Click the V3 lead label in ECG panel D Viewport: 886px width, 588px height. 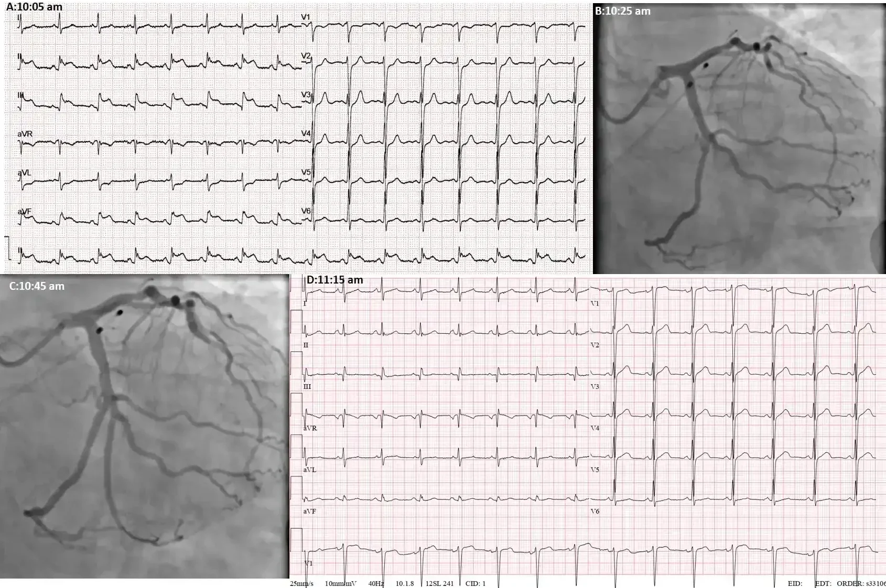point(595,387)
